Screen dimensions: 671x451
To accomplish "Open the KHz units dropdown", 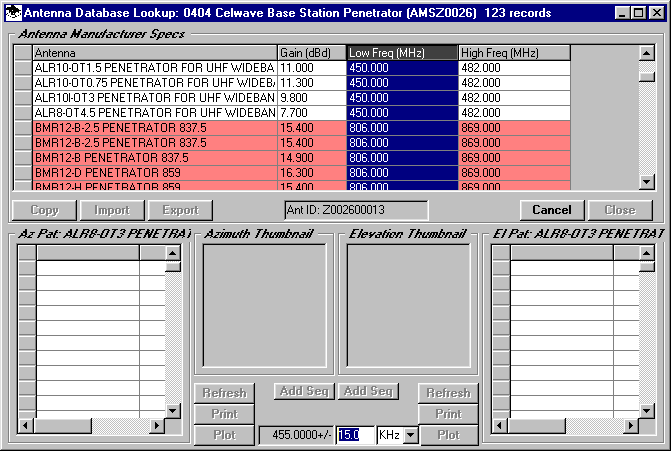I will click(x=410, y=435).
